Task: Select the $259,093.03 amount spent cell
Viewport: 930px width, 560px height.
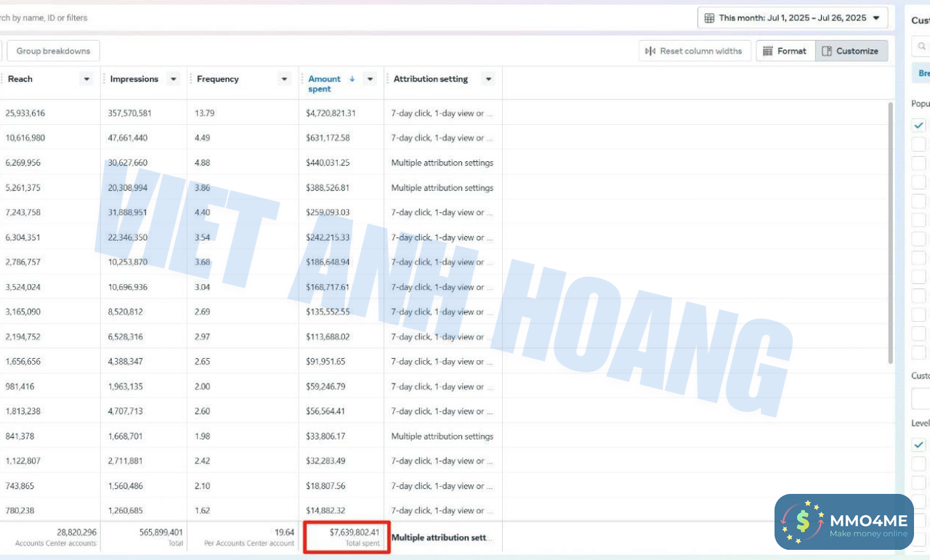Action: 328,213
